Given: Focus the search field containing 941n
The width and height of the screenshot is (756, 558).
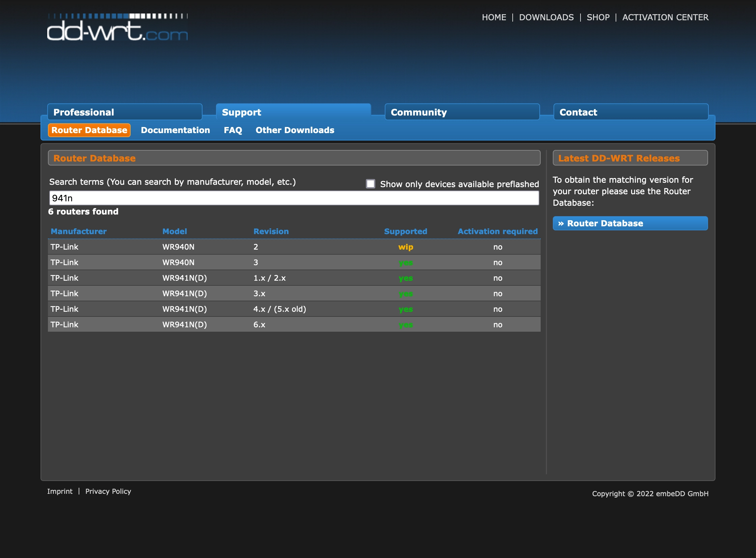Looking at the screenshot, I should point(294,198).
